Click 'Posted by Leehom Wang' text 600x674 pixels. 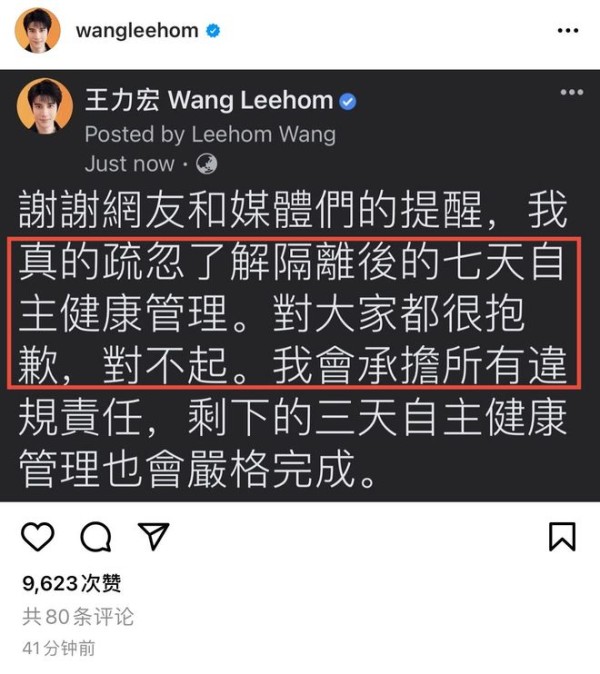(x=210, y=134)
